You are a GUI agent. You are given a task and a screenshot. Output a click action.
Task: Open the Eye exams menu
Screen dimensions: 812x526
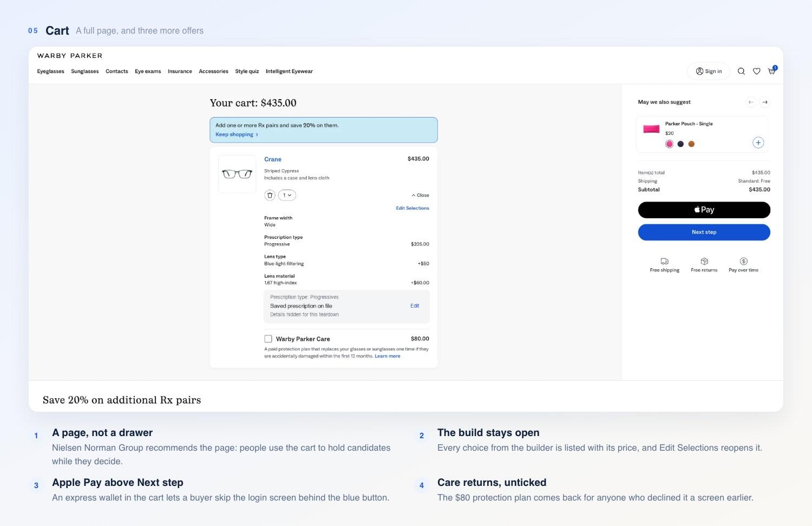148,72
